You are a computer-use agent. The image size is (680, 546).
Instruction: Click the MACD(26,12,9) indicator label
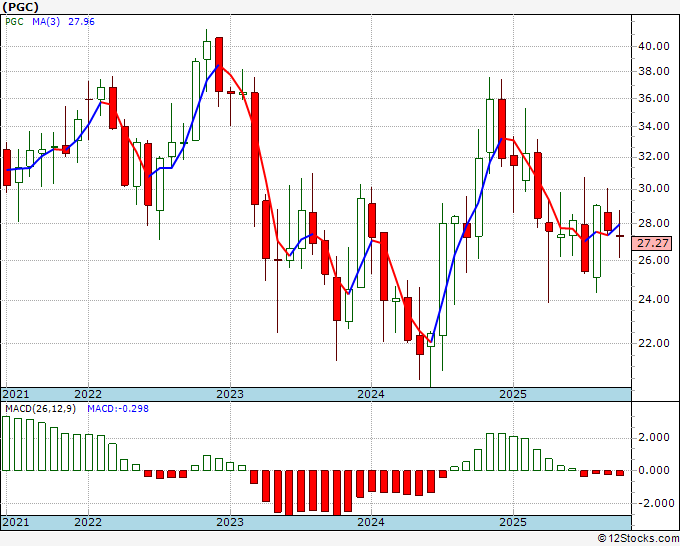[40, 409]
